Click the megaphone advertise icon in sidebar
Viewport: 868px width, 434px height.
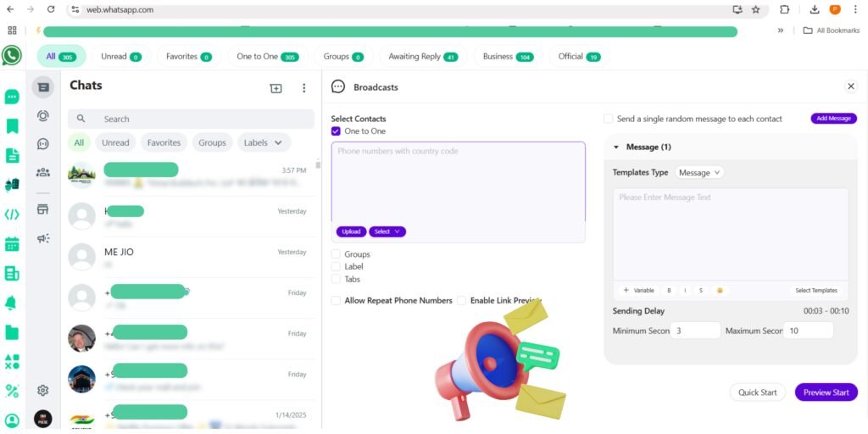[43, 239]
